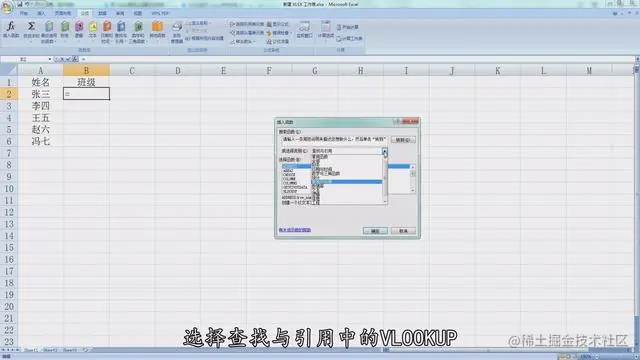Click the category dropdown arrow in Insert Function dialog
This screenshot has width=640, height=360.
385,151
